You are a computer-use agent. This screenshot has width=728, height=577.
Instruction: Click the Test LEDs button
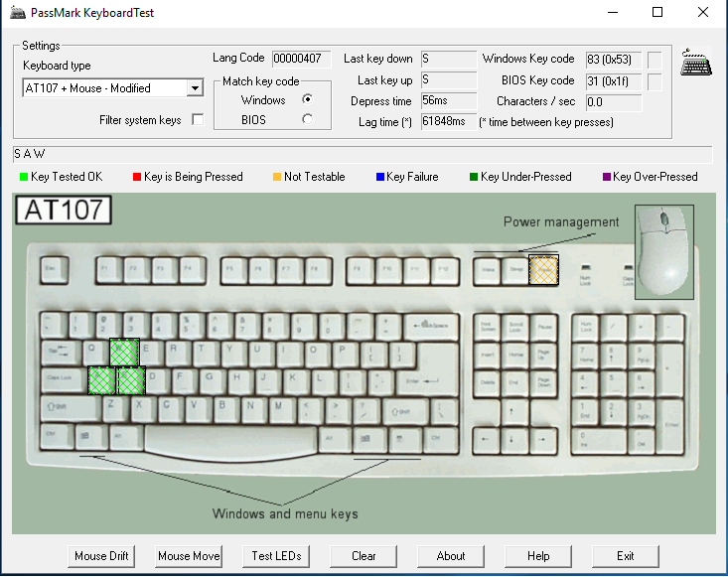(x=276, y=556)
